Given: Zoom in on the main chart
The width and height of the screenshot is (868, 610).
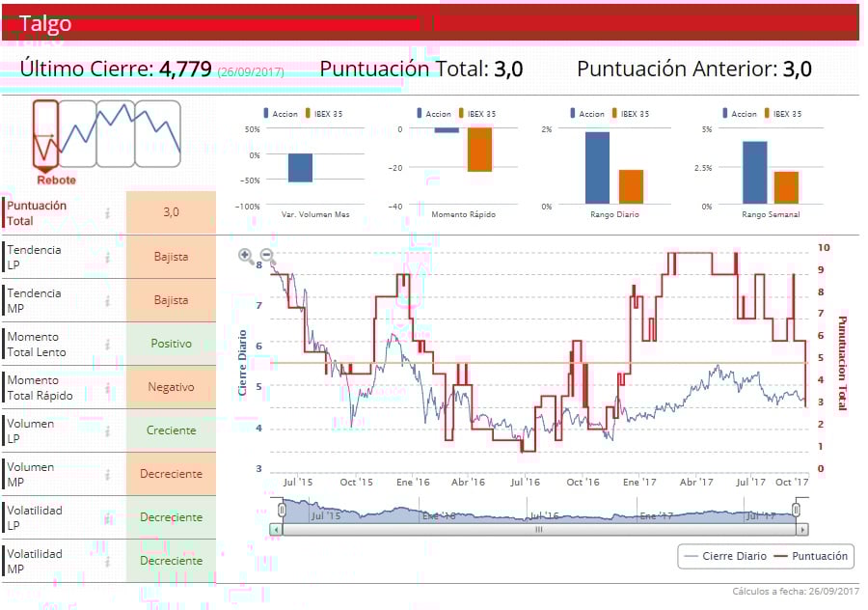Looking at the screenshot, I should tap(245, 256).
